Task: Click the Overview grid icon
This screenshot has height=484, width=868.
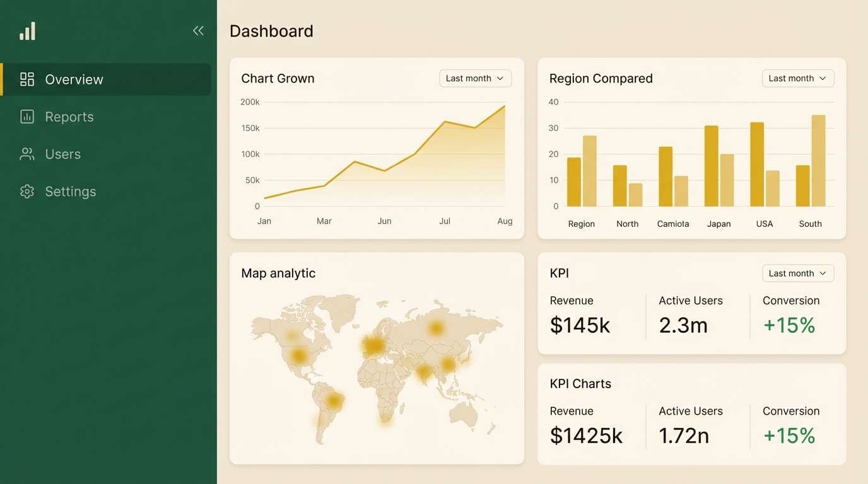Action: pyautogui.click(x=26, y=79)
